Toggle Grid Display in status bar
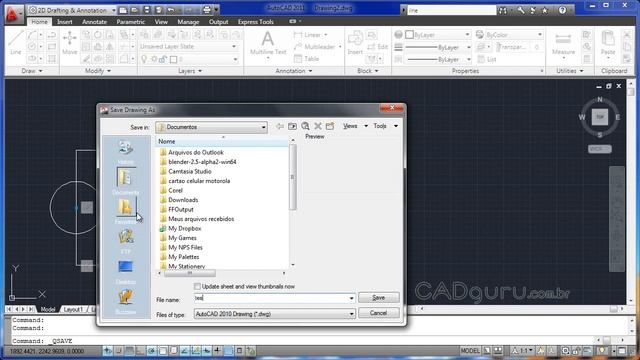This screenshot has height=360, width=640. point(129,351)
